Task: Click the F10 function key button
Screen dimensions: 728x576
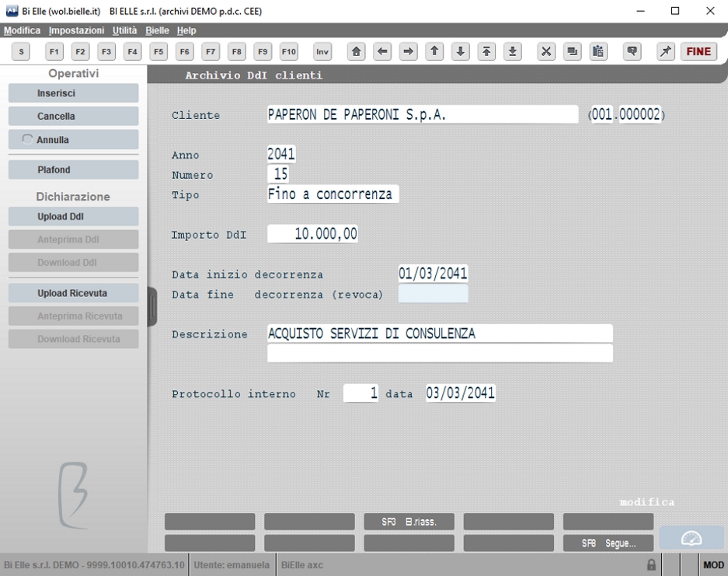Action: pyautogui.click(x=288, y=51)
